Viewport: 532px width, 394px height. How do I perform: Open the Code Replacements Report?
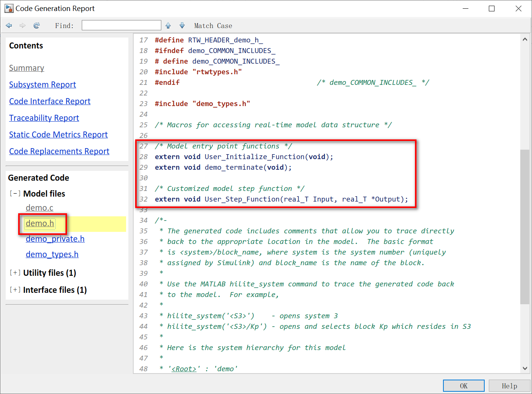[x=59, y=152]
